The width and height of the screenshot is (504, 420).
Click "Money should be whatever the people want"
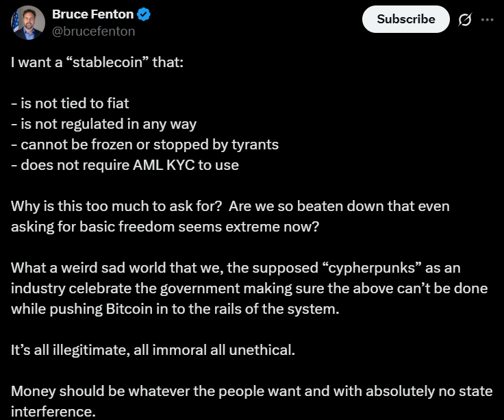tap(155, 391)
